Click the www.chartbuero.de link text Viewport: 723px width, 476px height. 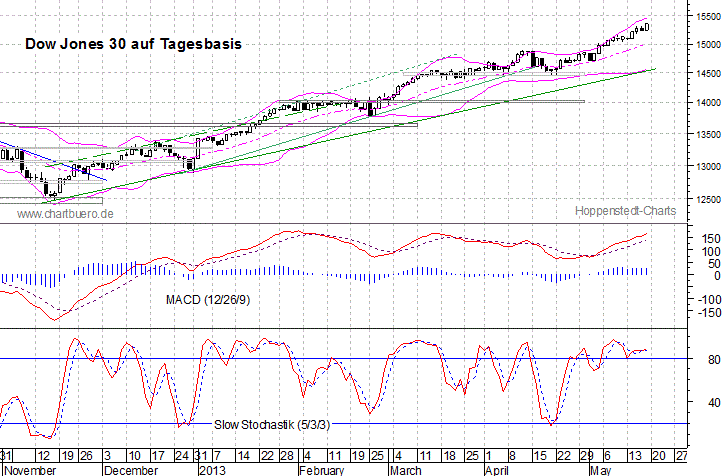click(65, 214)
